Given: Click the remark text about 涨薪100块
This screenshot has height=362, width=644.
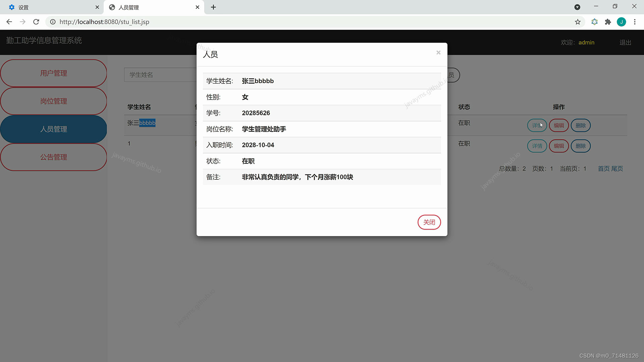Looking at the screenshot, I should click(x=298, y=177).
